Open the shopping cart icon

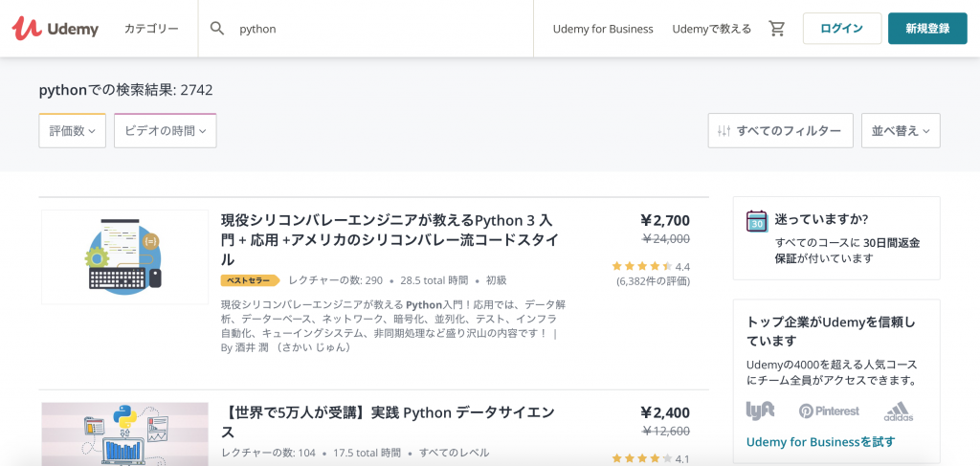click(777, 29)
